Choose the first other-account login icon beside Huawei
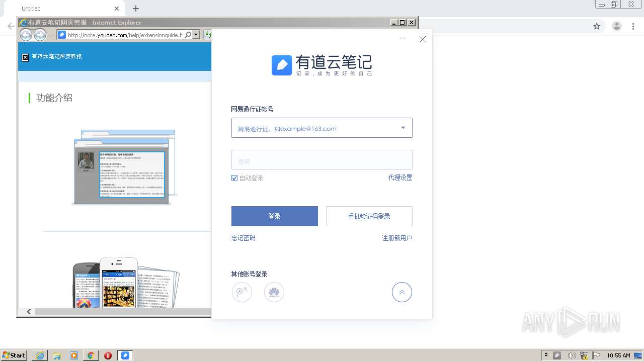 point(242,292)
